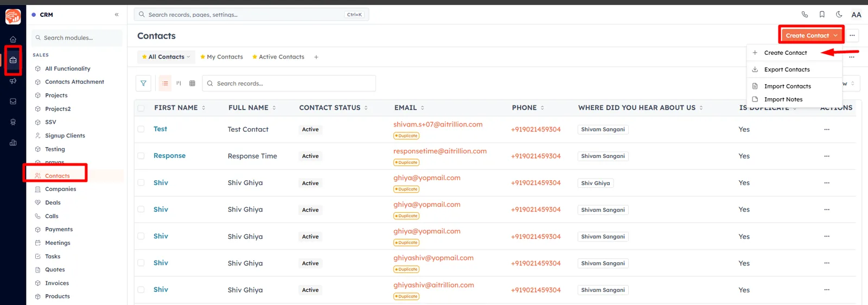Open the home icon in left rail
This screenshot has width=868, height=305.
pos(13,39)
